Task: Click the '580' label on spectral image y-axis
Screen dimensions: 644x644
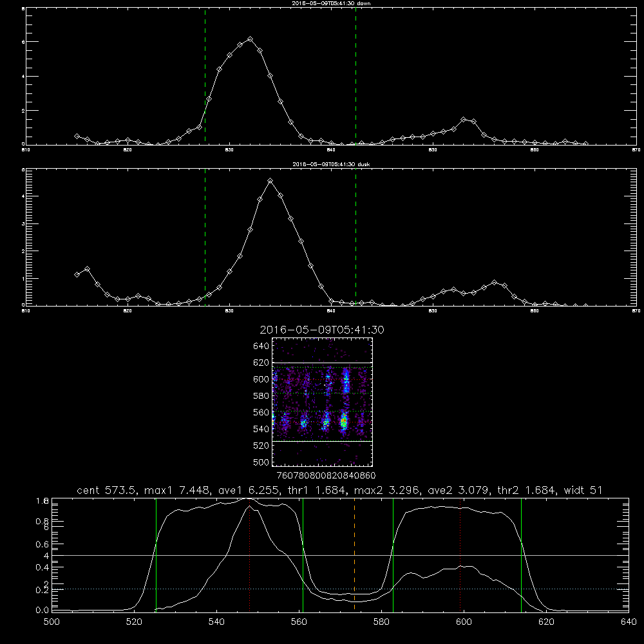Action: pos(261,396)
